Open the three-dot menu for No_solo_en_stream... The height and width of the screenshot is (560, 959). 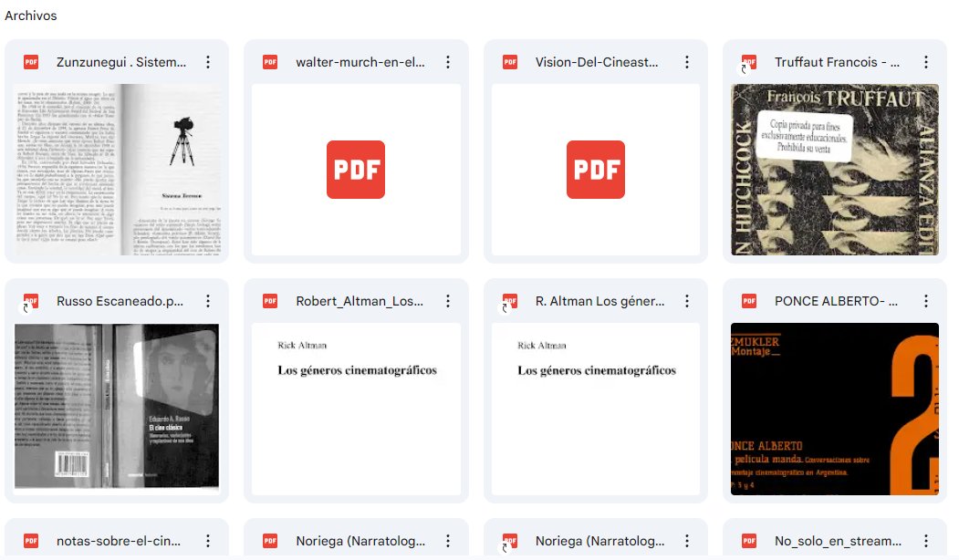(926, 541)
